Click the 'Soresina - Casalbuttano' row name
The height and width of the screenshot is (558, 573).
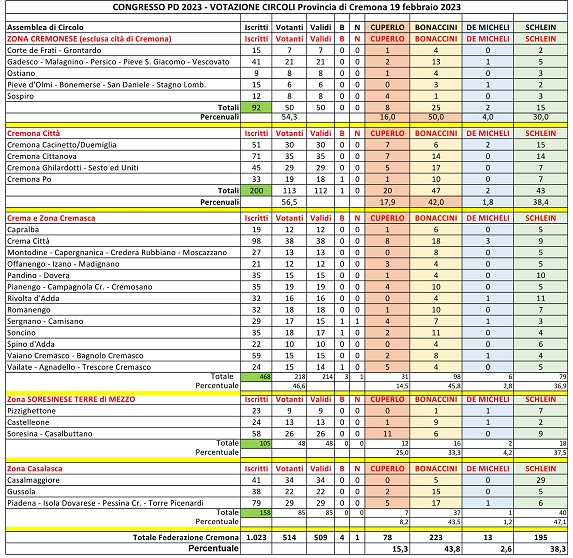50,434
